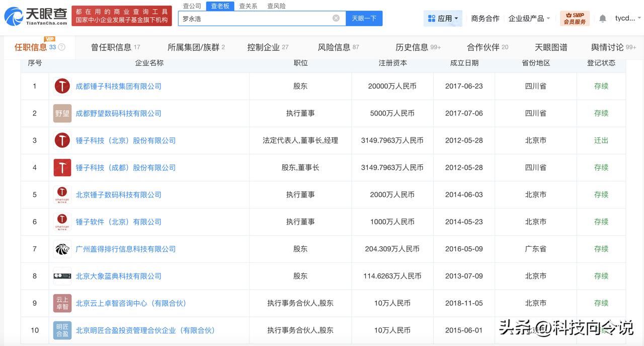Clear the search box with the X icon
The height and width of the screenshot is (346, 644).
pyautogui.click(x=336, y=18)
